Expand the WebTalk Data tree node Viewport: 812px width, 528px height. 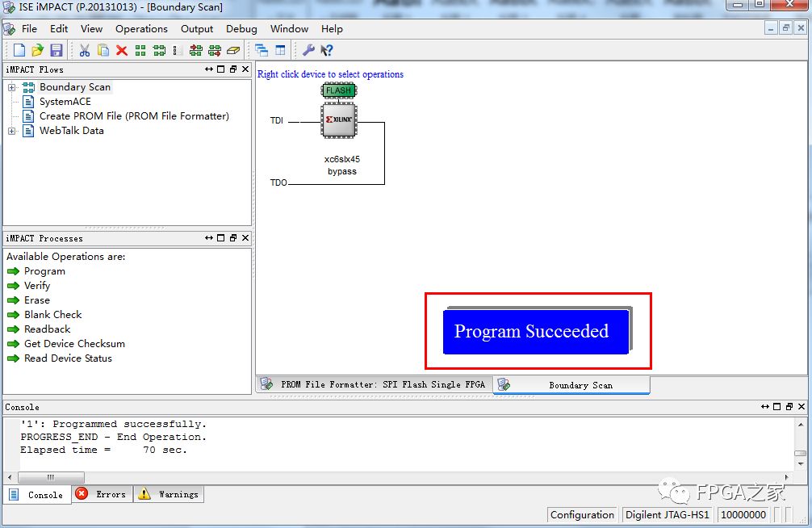click(x=11, y=131)
